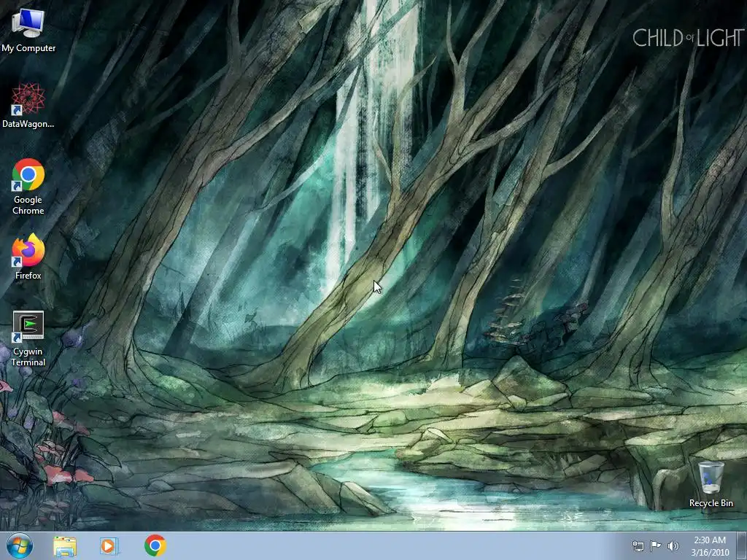Click the "DataWagon..." label text

(28, 124)
